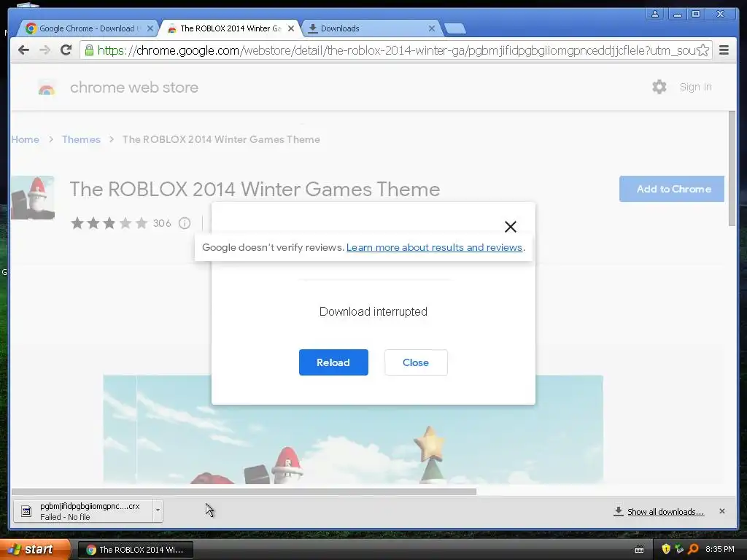Image resolution: width=747 pixels, height=560 pixels.
Task: Click the vertical page scrollbar
Action: point(732,169)
